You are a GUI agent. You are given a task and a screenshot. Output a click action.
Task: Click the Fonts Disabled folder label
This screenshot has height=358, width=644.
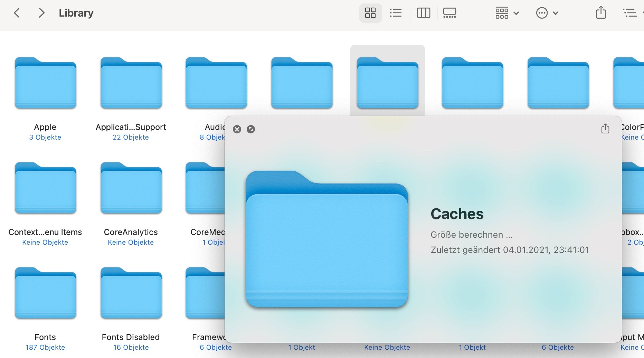coord(131,337)
